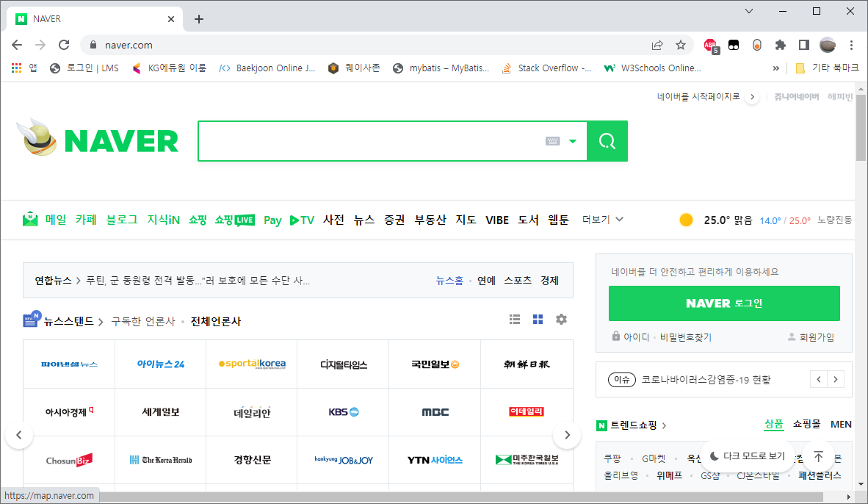Click the 비밀번호찾기 link
This screenshot has height=504, width=868.
685,336
